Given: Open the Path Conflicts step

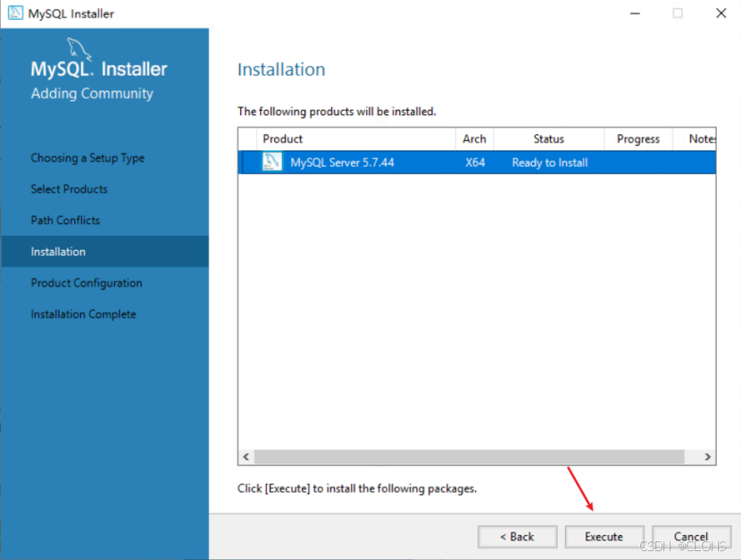Looking at the screenshot, I should click(65, 221).
